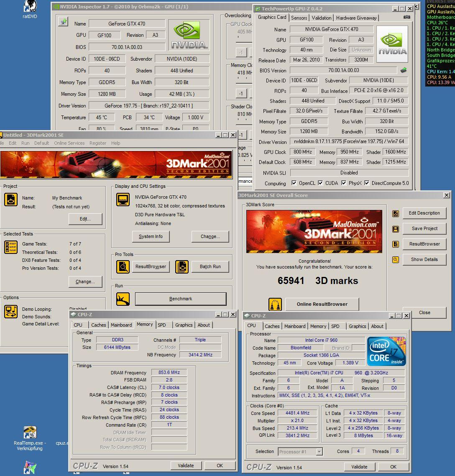Click Driver Version field in NVIDIA Inspector

(x=149, y=106)
